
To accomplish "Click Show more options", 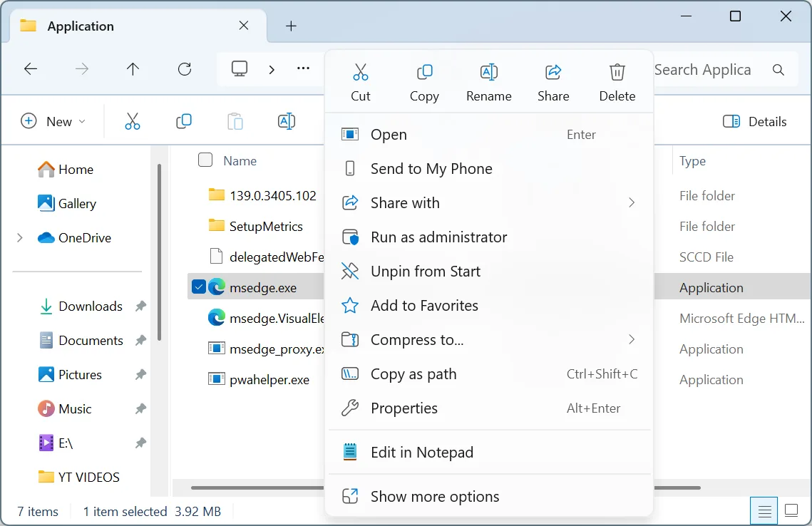I will point(489,497).
